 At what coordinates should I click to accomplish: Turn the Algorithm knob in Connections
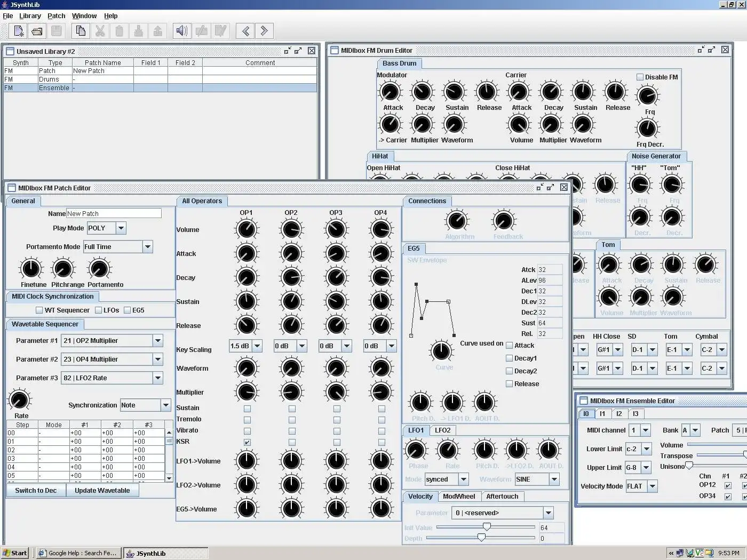(457, 220)
